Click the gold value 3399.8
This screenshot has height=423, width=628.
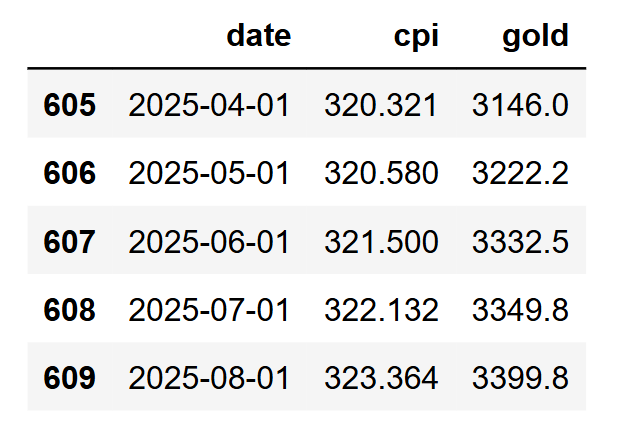click(520, 378)
